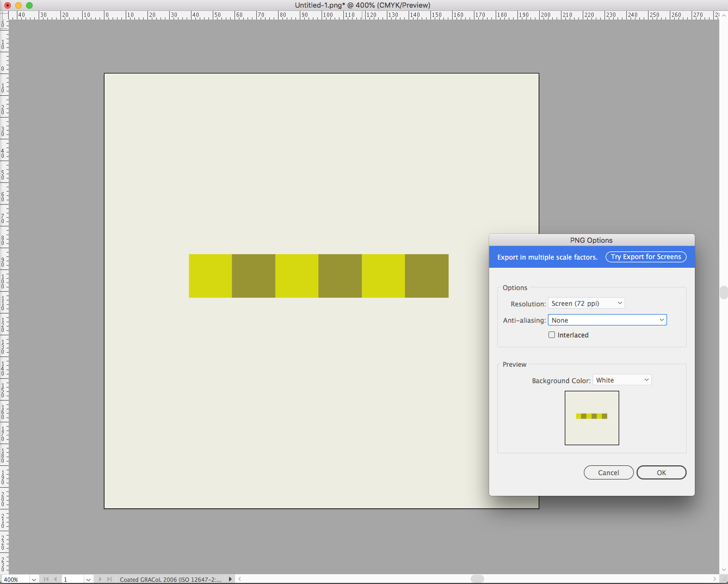Click the PNG Options dialog title bar

pos(591,240)
